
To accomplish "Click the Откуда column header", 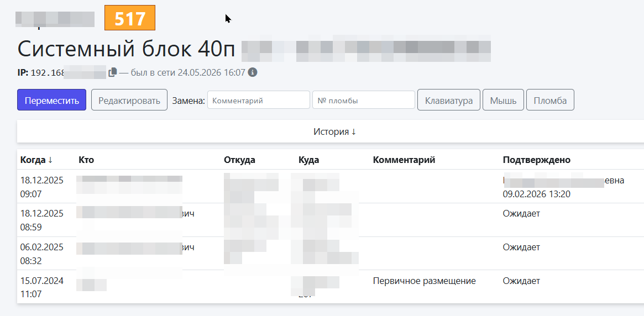I will tap(239, 160).
